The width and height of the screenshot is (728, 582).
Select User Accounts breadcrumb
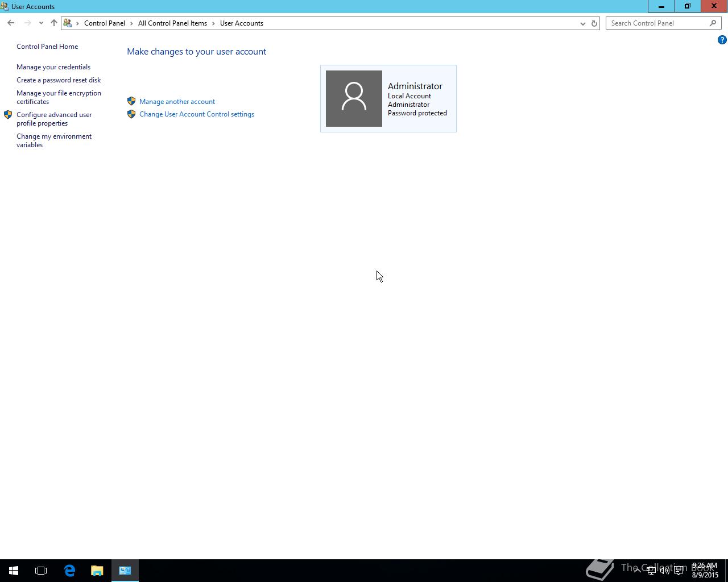(242, 23)
